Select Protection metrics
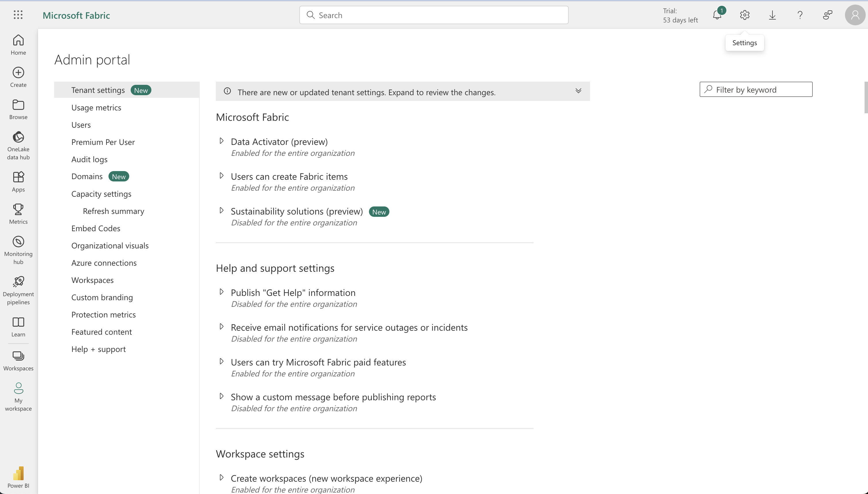 (x=104, y=315)
